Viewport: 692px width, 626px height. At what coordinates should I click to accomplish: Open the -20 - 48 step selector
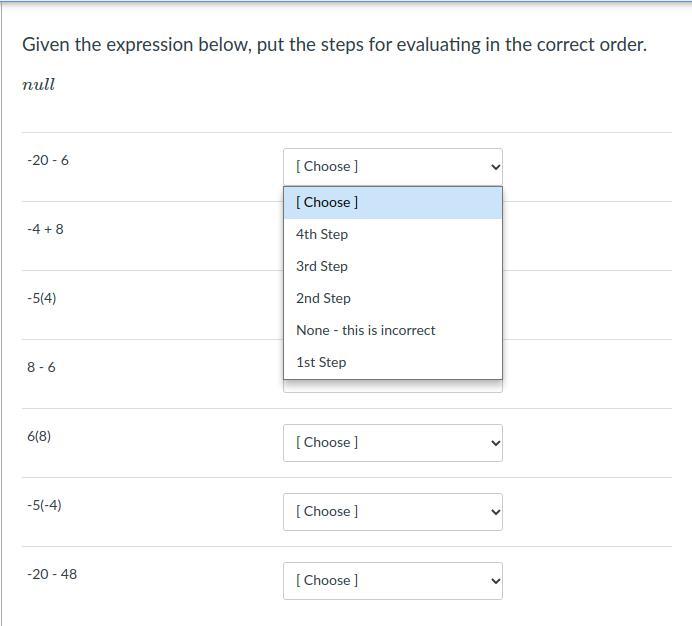point(392,581)
